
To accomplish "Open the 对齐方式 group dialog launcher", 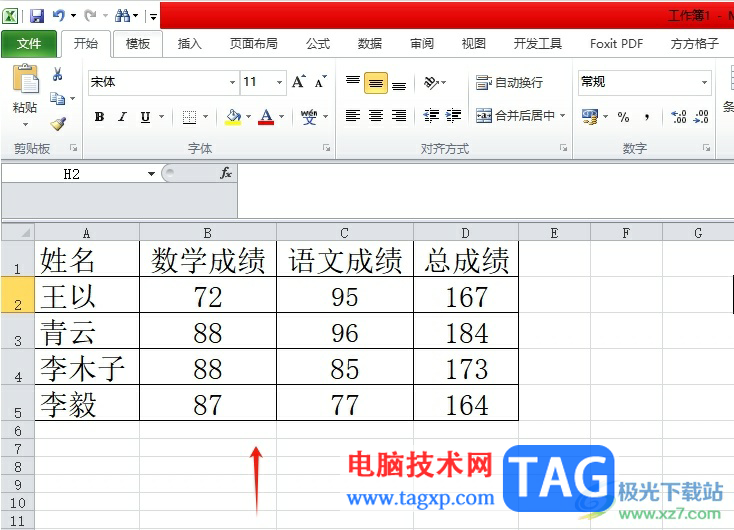I will pyautogui.click(x=563, y=148).
